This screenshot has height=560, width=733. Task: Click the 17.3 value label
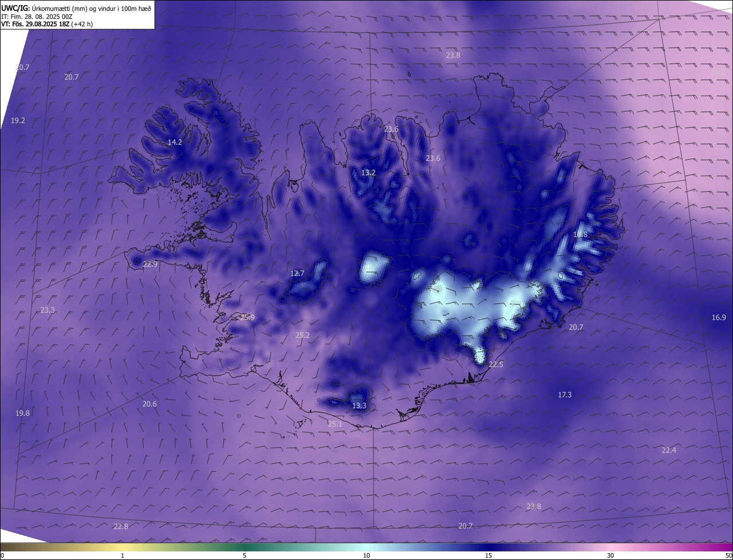pyautogui.click(x=565, y=395)
